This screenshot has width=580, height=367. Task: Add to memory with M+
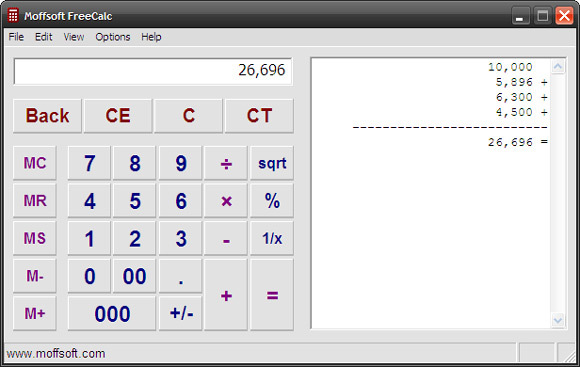pos(35,313)
